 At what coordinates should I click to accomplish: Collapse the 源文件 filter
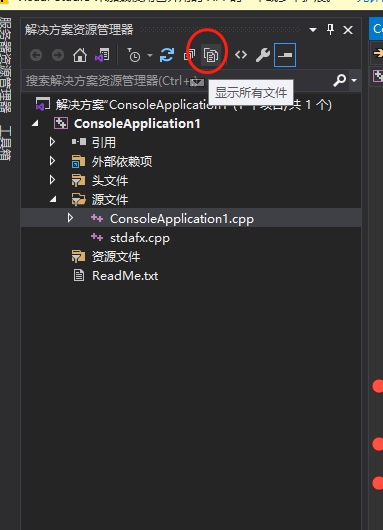[53, 199]
